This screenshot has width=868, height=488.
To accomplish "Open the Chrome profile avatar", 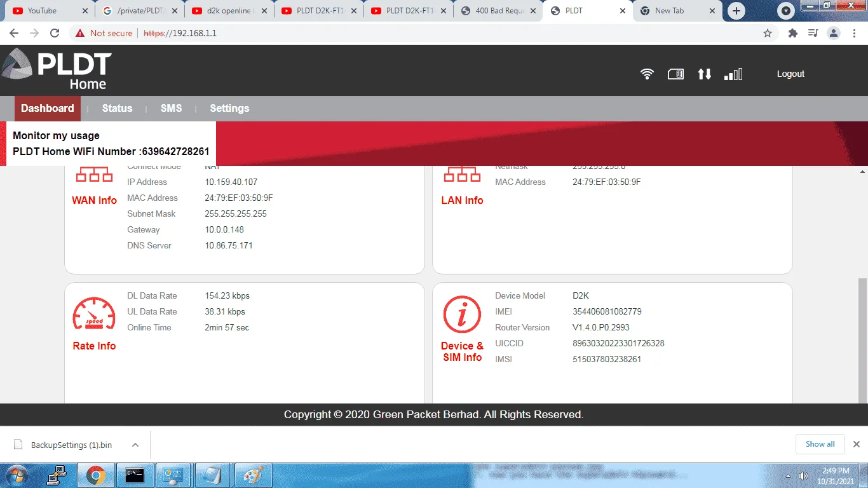I will [x=834, y=33].
